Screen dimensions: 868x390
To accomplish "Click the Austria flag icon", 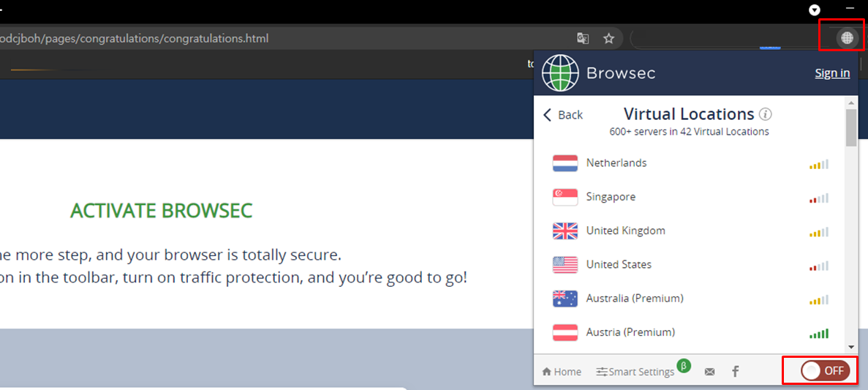I will 565,332.
